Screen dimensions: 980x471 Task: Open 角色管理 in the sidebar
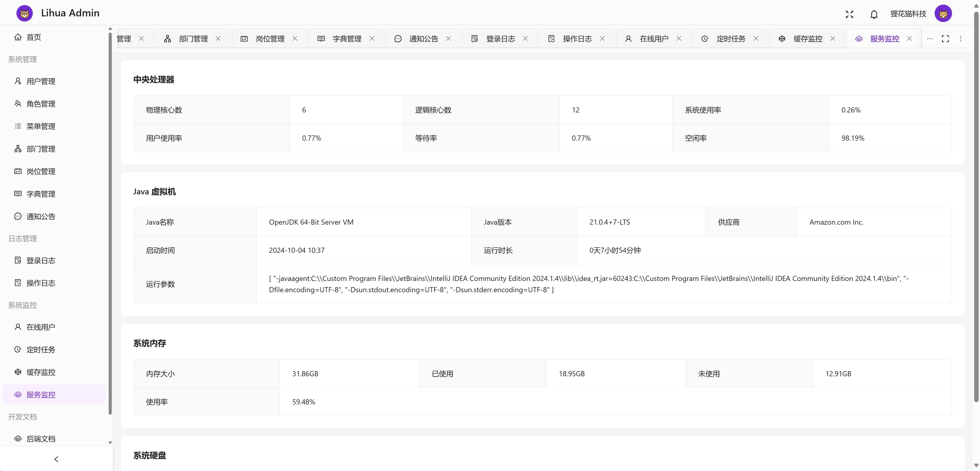tap(54, 104)
